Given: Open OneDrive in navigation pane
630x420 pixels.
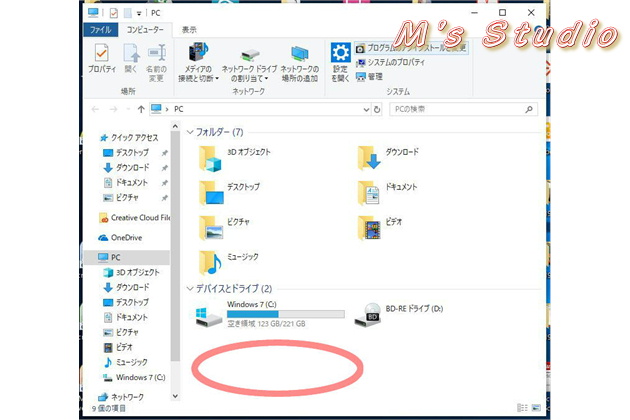Looking at the screenshot, I should click(120, 238).
